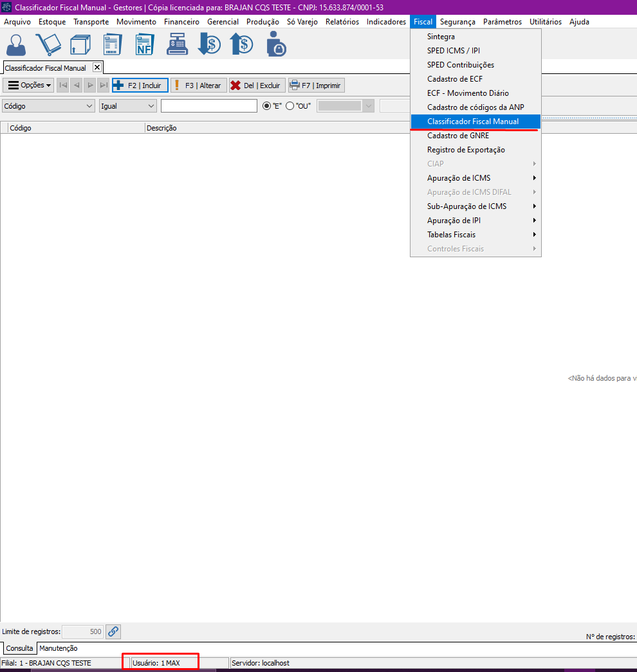Choose SPED Contribuições from Fiscal menu
The image size is (637, 672).
coord(461,65)
